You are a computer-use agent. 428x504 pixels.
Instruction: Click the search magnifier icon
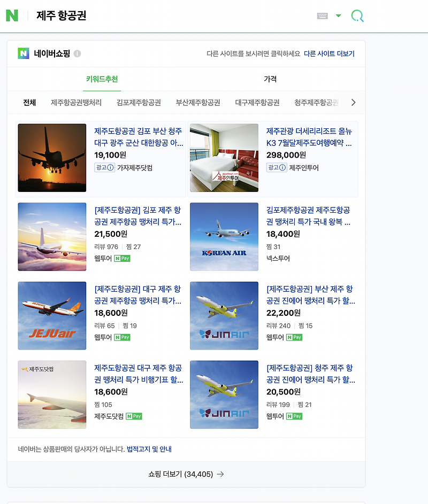357,15
